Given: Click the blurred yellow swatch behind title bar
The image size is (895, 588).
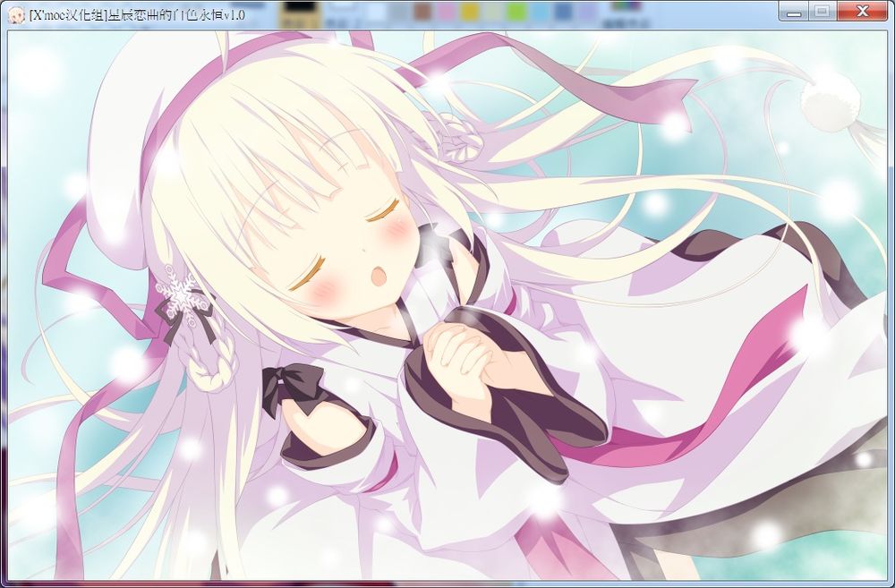Looking at the screenshot, I should [x=470, y=12].
